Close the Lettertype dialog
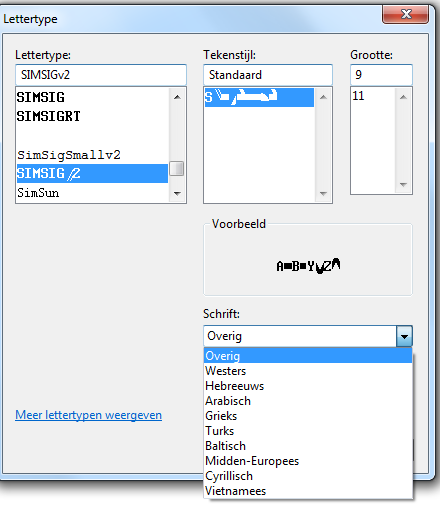Viewport: 440px width, 505px height. coord(405,14)
